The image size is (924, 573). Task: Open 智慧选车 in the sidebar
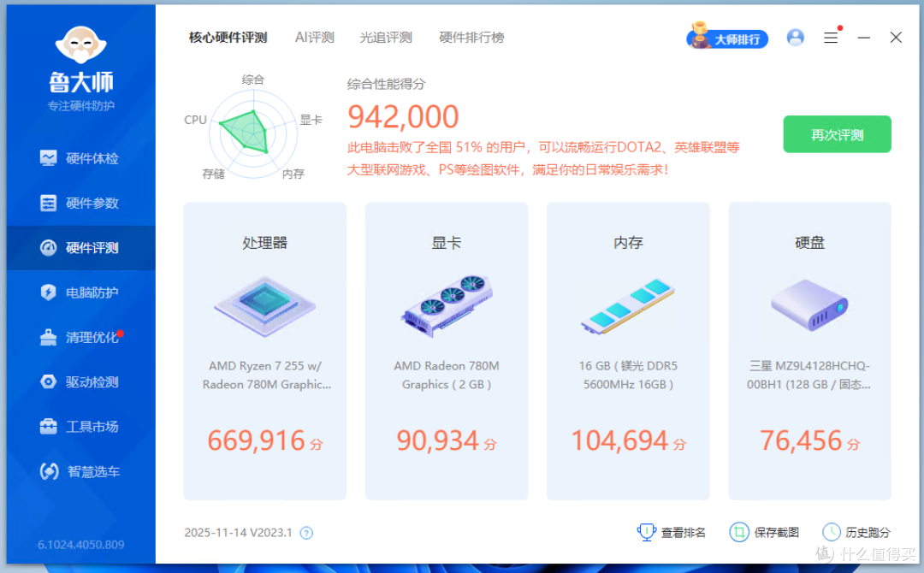[x=80, y=472]
